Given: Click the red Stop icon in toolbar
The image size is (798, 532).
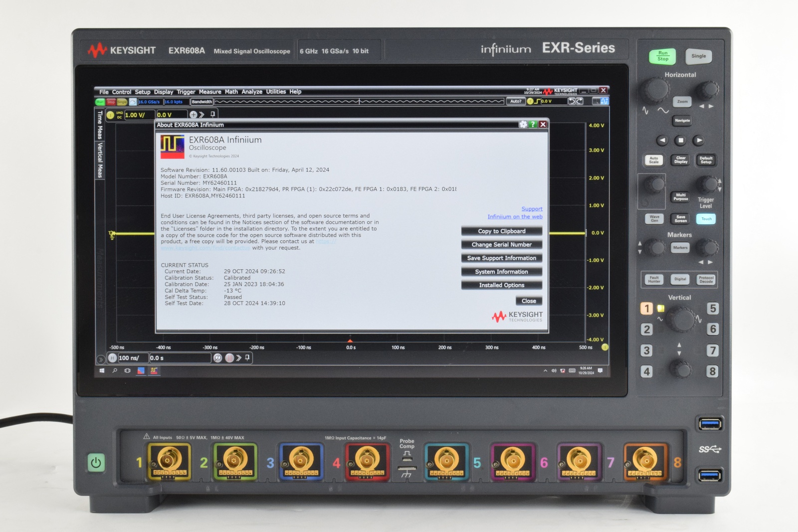Looking at the screenshot, I should [x=111, y=102].
